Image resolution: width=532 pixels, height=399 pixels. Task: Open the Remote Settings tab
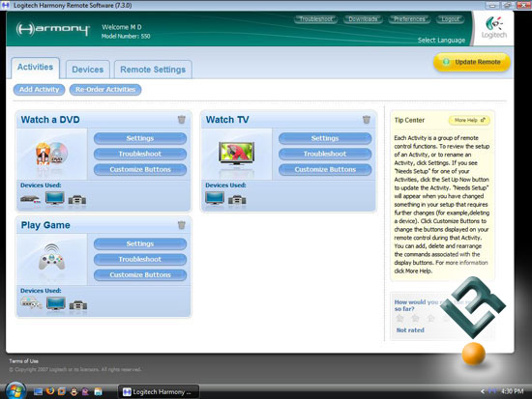coord(153,70)
